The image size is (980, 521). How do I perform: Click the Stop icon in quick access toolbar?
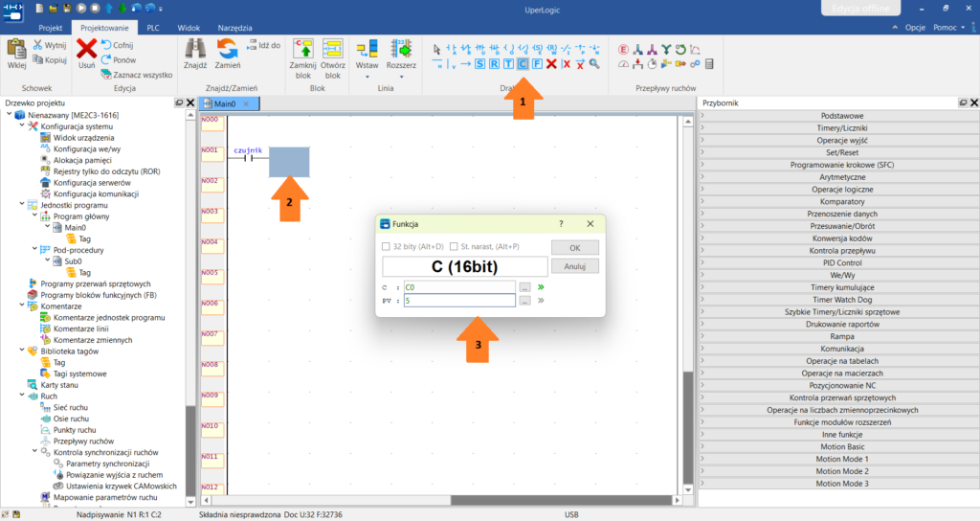(x=95, y=8)
